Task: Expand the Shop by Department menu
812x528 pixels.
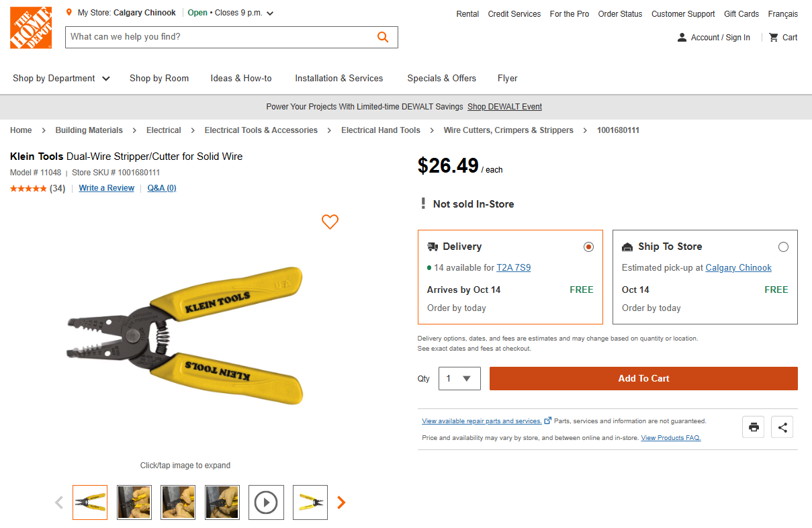Action: [61, 79]
